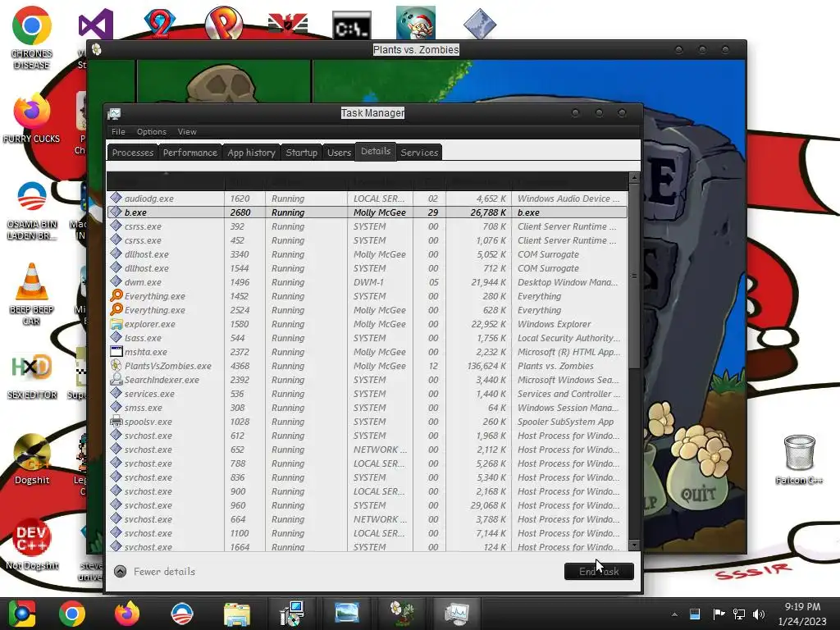Switch to the Plants vs. Zombies taskbar button
Viewport: 840px width, 630px height.
pyautogui.click(x=401, y=614)
